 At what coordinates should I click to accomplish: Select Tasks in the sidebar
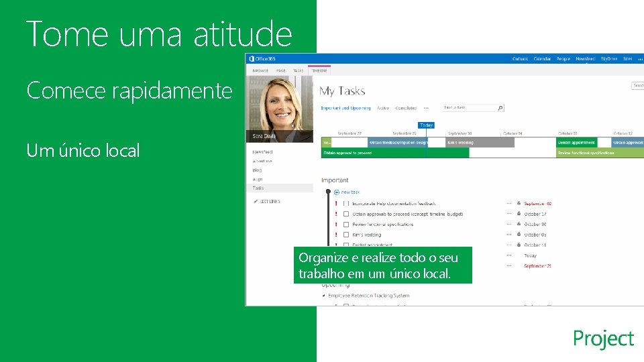coord(279,188)
